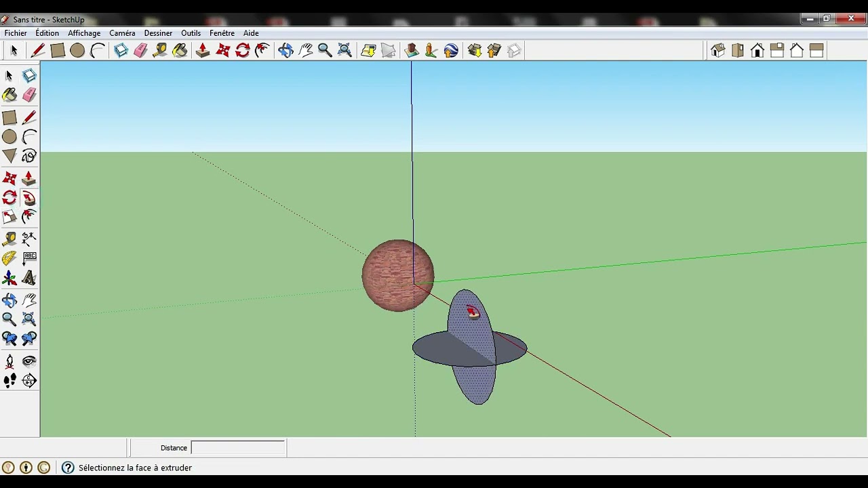The image size is (868, 488).
Task: Switch to Front view house icon
Action: [757, 50]
